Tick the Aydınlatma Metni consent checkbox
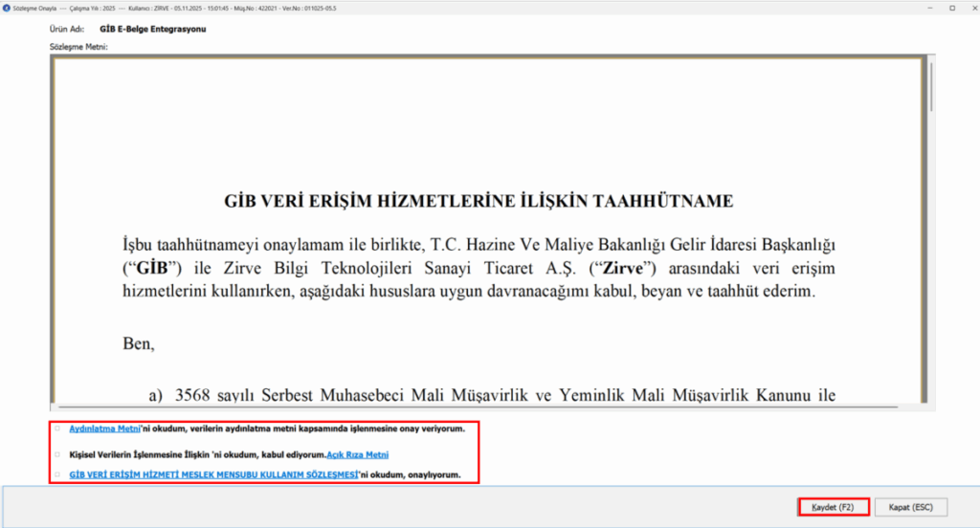This screenshot has width=980, height=528. [x=57, y=429]
